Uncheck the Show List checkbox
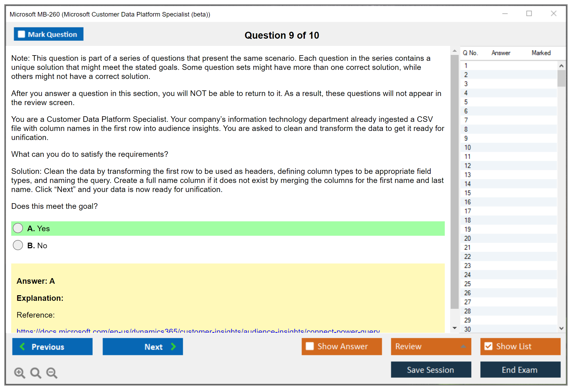574x392 pixels. [x=488, y=346]
